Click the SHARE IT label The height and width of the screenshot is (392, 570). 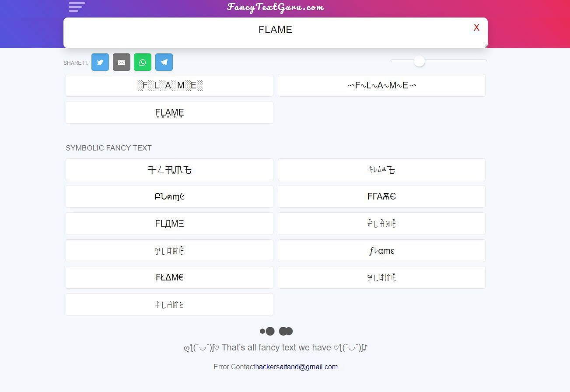(76, 63)
